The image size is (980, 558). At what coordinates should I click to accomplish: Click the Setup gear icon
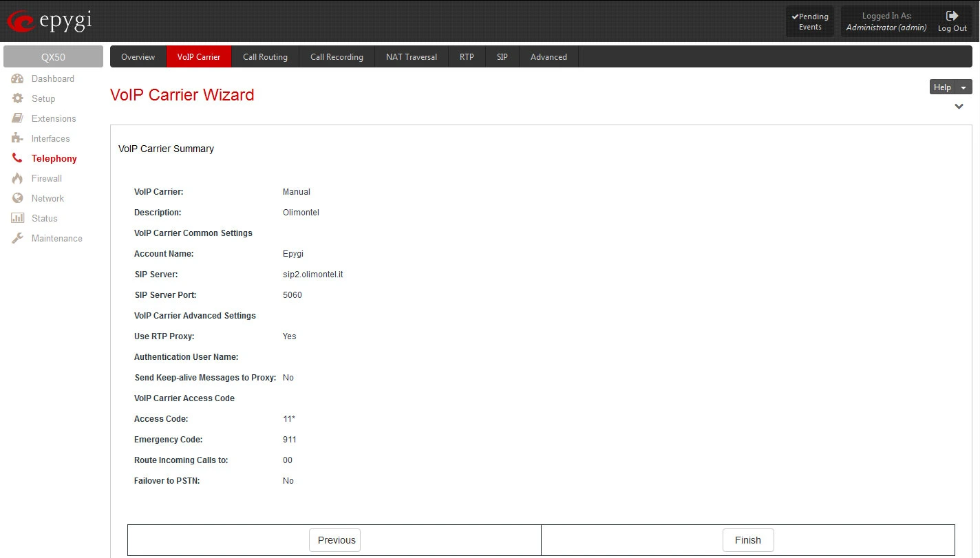coord(18,98)
